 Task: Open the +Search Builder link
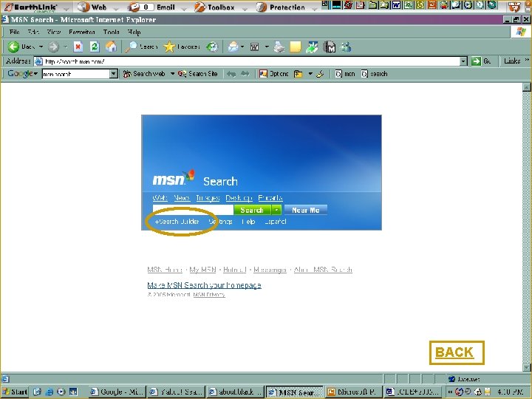click(177, 222)
